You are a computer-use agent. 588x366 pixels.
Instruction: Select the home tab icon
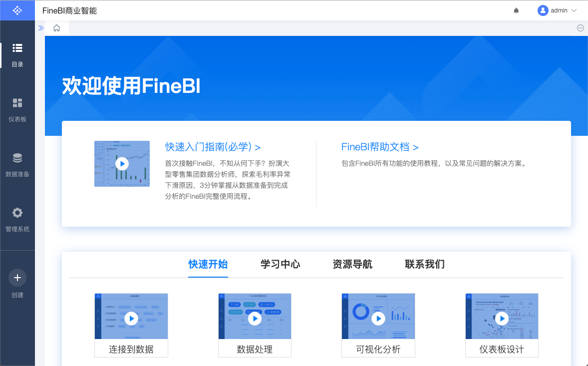(56, 28)
